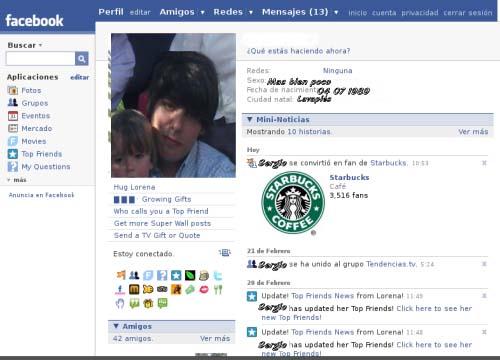This screenshot has width=500, height=360.
Task: Click the blue question mark icon in profile grid
Action: tap(162, 275)
